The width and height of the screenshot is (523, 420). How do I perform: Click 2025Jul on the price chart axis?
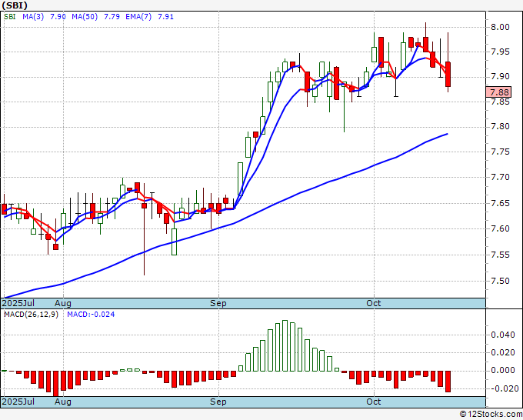[18, 303]
